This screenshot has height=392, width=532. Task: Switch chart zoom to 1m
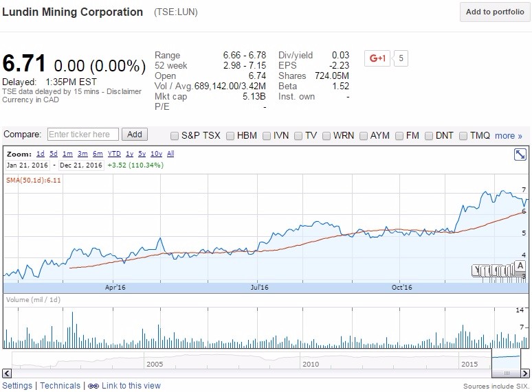(67, 154)
